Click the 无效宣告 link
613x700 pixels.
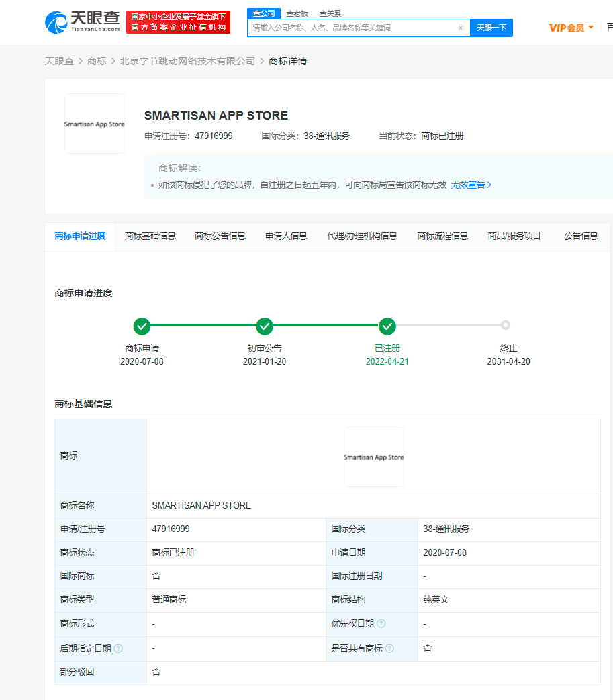point(471,185)
